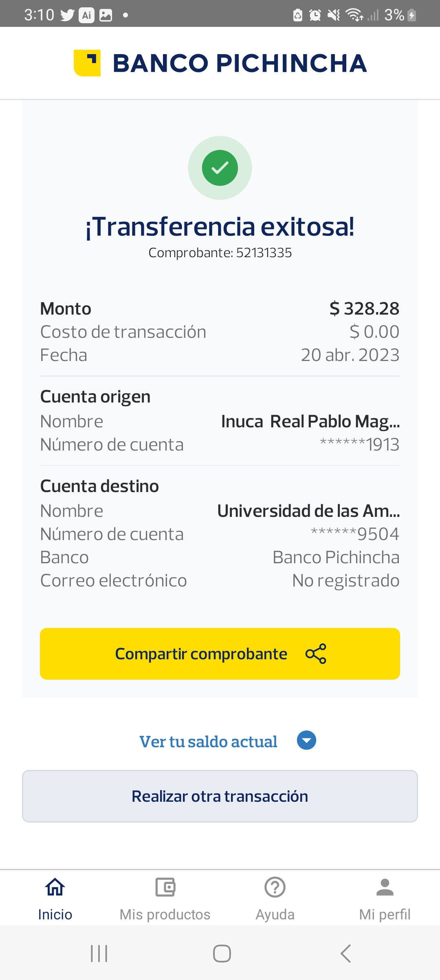This screenshot has width=440, height=980.
Task: Open the Mis productos wallet icon
Action: [x=165, y=887]
